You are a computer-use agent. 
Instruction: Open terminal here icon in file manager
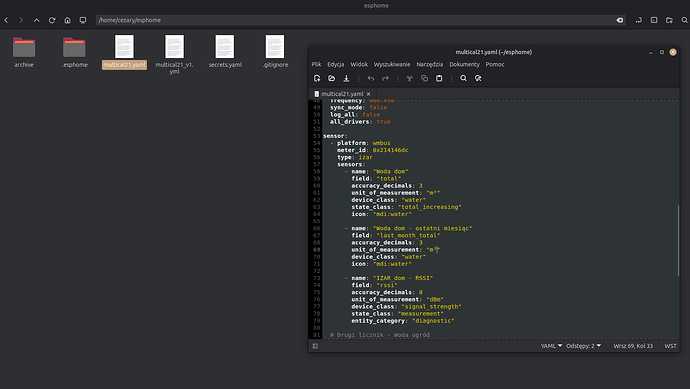click(654, 20)
